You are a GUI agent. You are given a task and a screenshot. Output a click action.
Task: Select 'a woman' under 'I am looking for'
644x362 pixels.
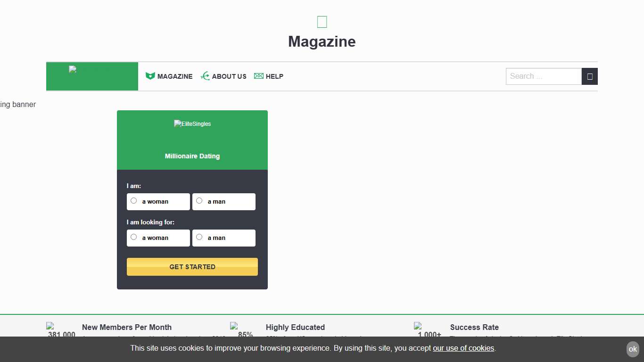pyautogui.click(x=133, y=237)
